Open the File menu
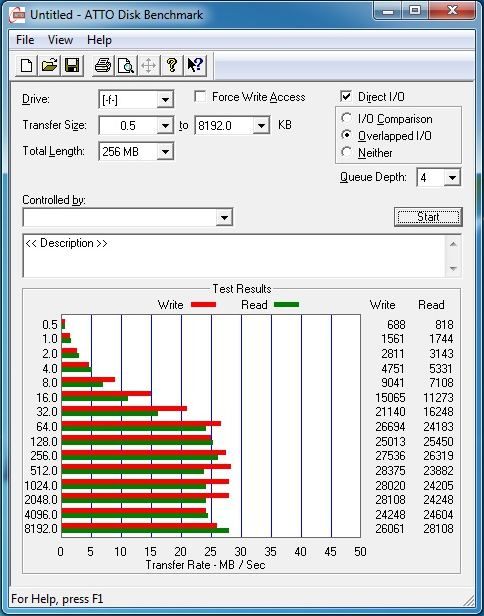 (x=25, y=40)
